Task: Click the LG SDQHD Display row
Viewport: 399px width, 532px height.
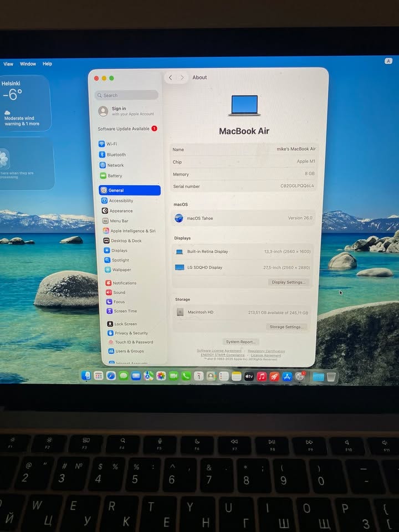Action: 242,267
